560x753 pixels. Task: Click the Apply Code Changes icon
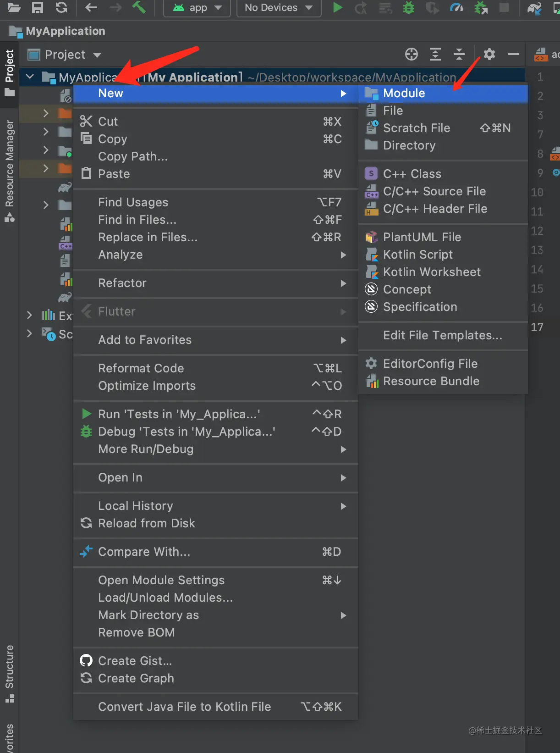click(x=385, y=7)
